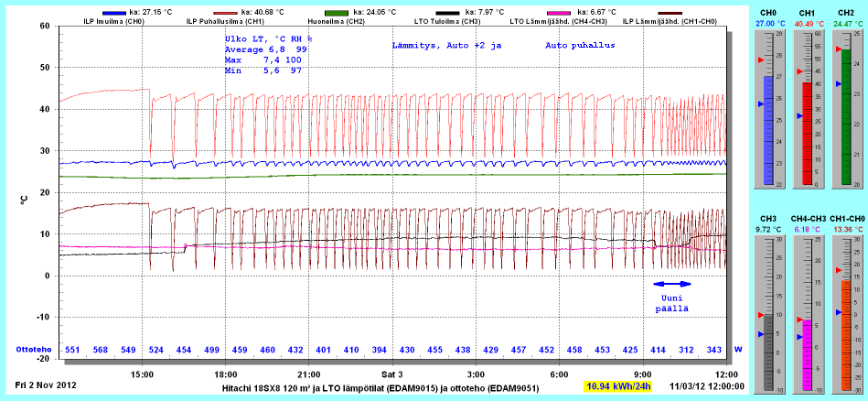Click the Sat 3 date label on time axis
Screen dimensions: 868x401
click(x=391, y=375)
